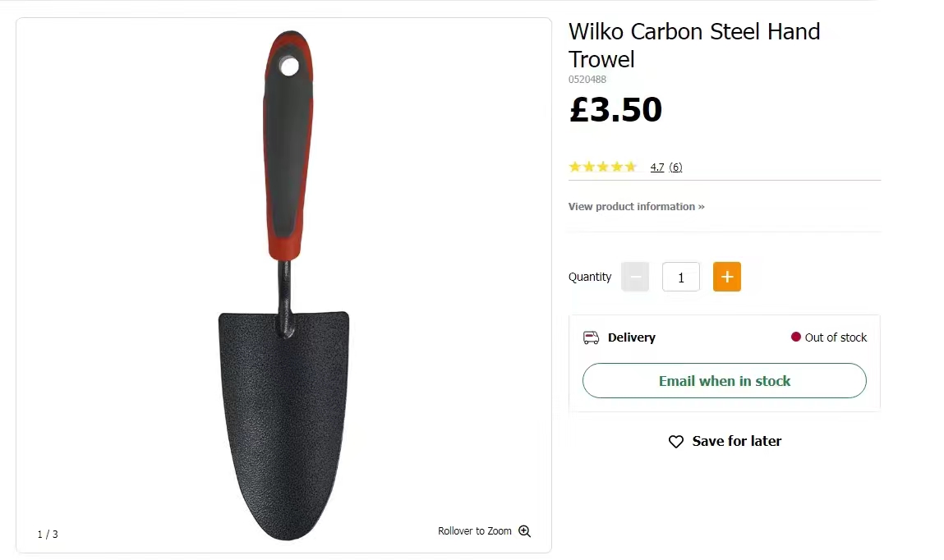Open View product information link
The image size is (944, 560).
(637, 206)
